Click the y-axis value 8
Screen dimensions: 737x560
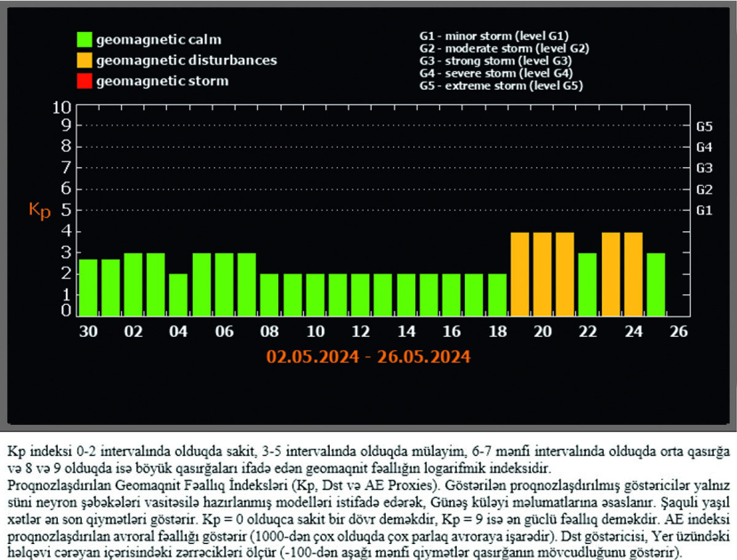click(x=66, y=146)
